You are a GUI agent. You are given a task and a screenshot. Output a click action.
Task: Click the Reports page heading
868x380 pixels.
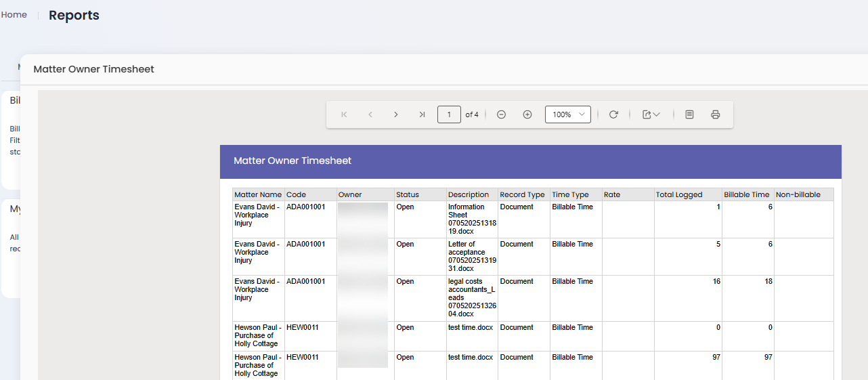74,15
